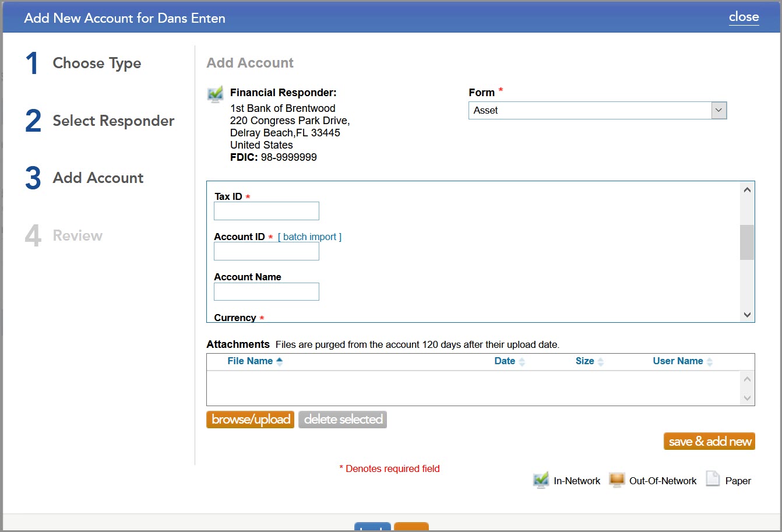Toggle sort order on Size column
This screenshot has width=782, height=532.
(x=600, y=361)
